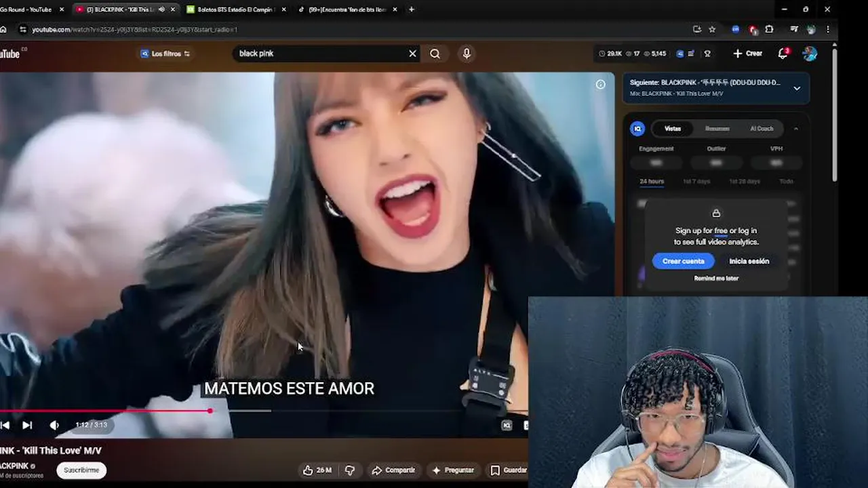Click the blue vidIQ square icon in header
The height and width of the screenshot is (488, 868).
tap(680, 54)
